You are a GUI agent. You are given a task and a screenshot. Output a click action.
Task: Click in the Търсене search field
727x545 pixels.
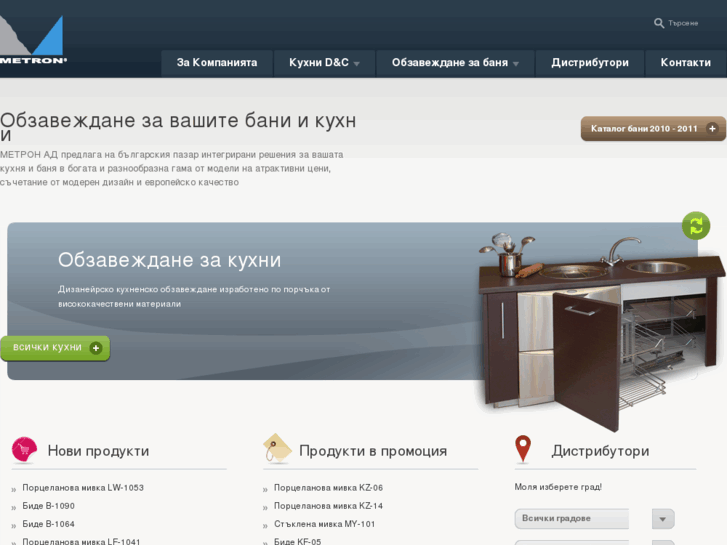click(683, 23)
